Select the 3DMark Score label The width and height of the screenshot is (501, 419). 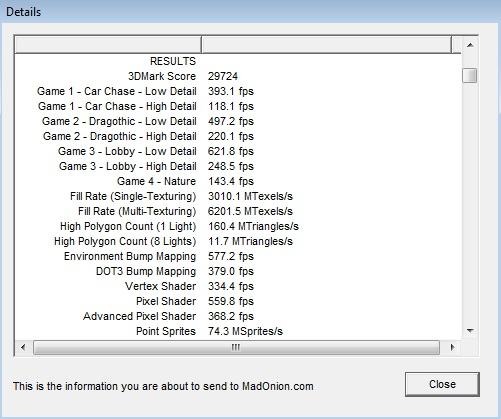[162, 76]
